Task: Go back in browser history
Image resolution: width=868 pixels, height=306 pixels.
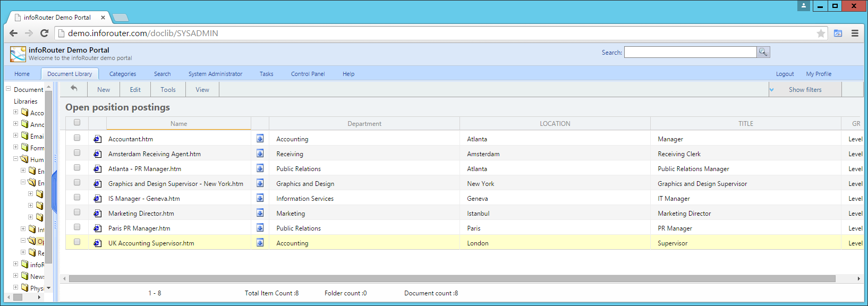Action: coord(14,33)
